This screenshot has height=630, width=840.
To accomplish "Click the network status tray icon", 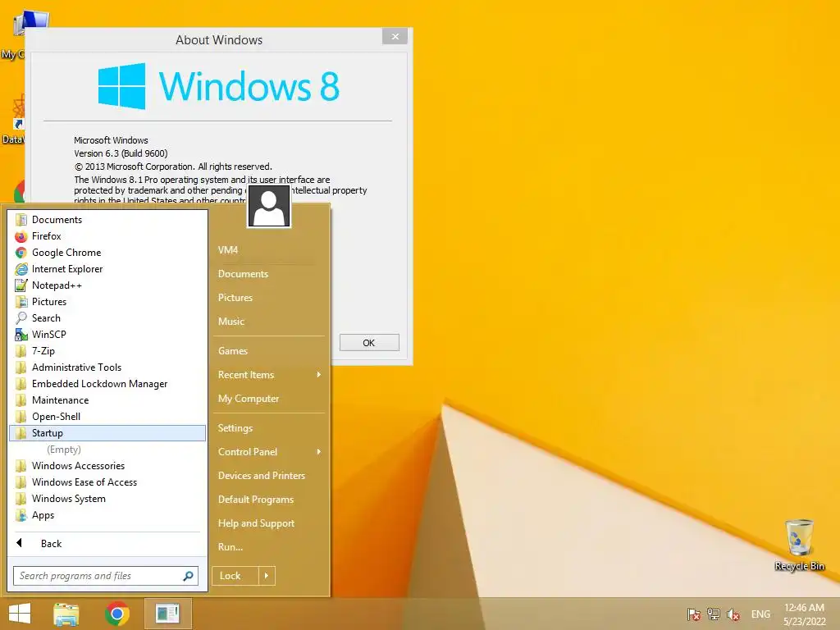I will point(714,614).
